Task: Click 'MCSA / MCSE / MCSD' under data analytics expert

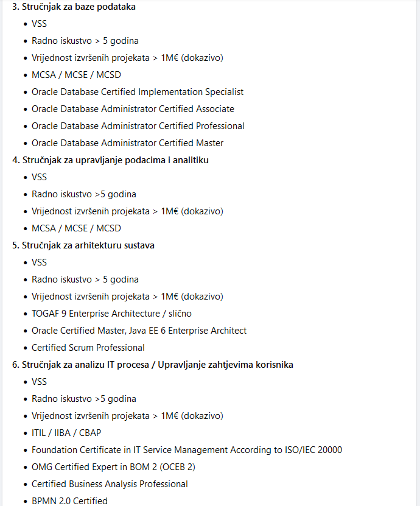Action: point(76,228)
